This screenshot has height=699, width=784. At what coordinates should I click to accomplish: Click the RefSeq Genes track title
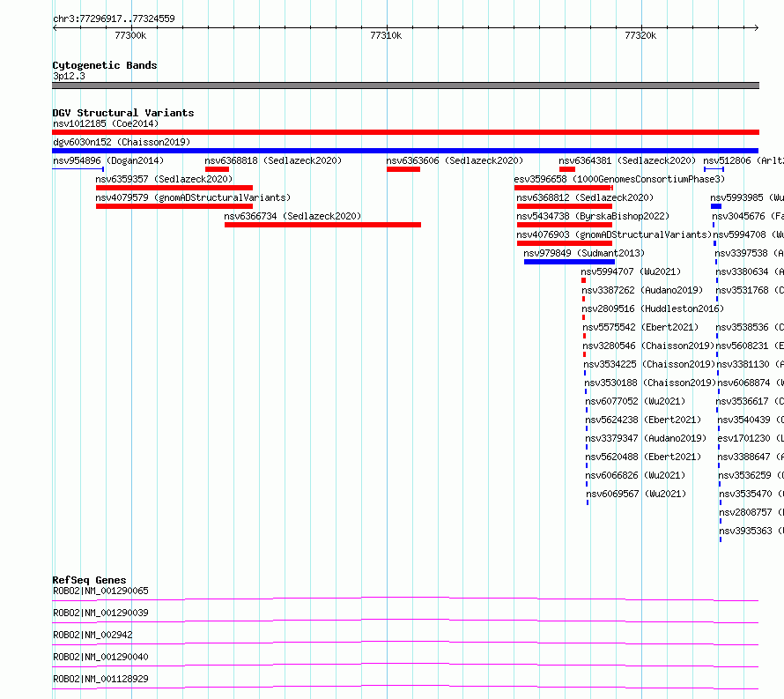tap(90, 580)
